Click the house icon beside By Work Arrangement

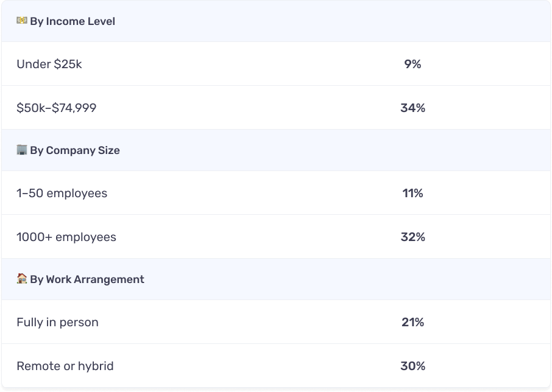[x=22, y=279]
